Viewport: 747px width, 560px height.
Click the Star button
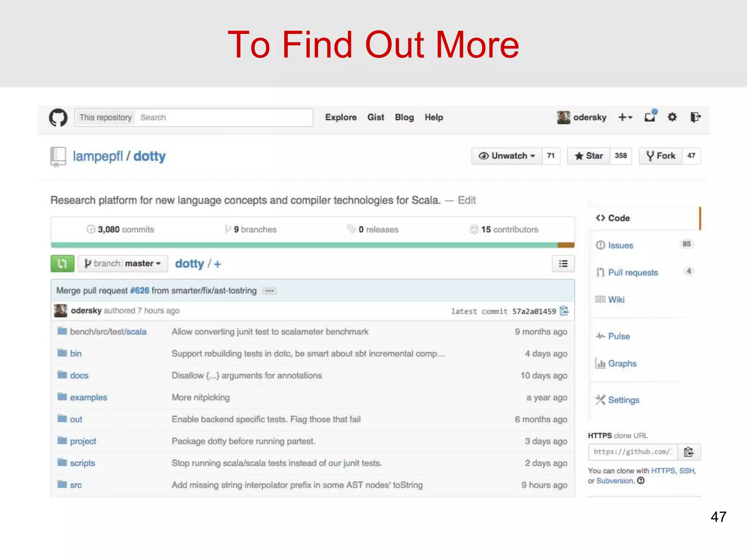pos(589,156)
